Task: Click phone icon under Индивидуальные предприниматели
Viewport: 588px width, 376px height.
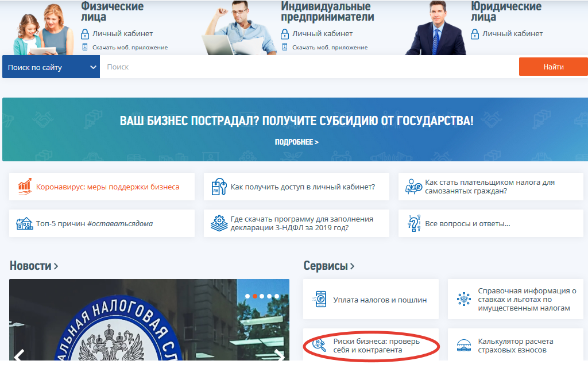Action: pos(285,47)
